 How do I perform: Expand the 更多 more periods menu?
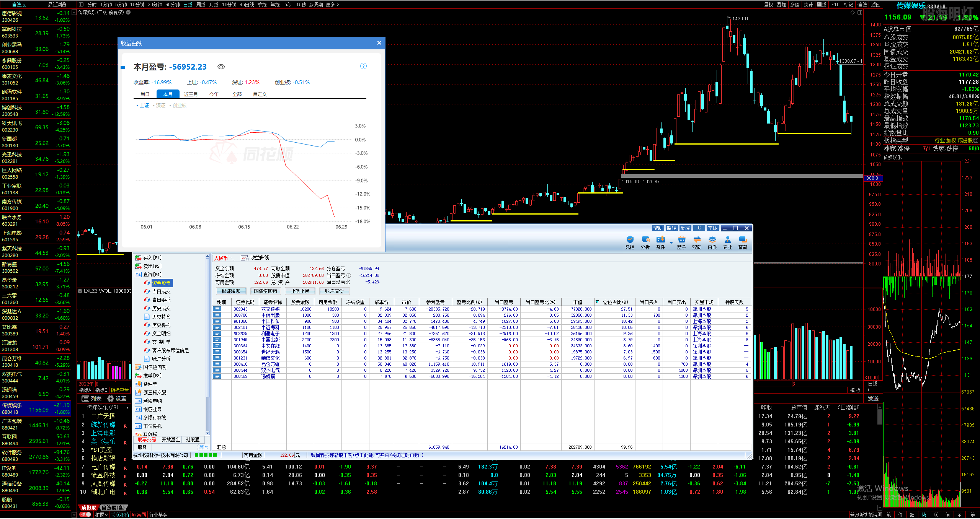tap(332, 5)
